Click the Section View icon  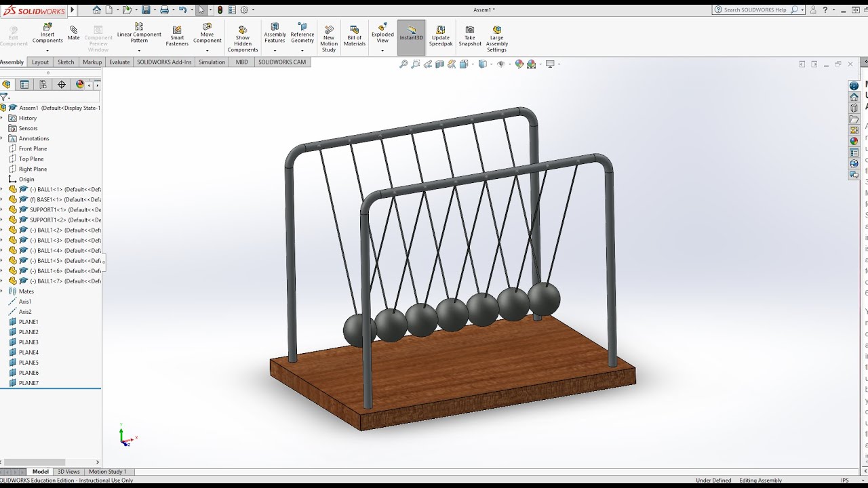pos(440,64)
